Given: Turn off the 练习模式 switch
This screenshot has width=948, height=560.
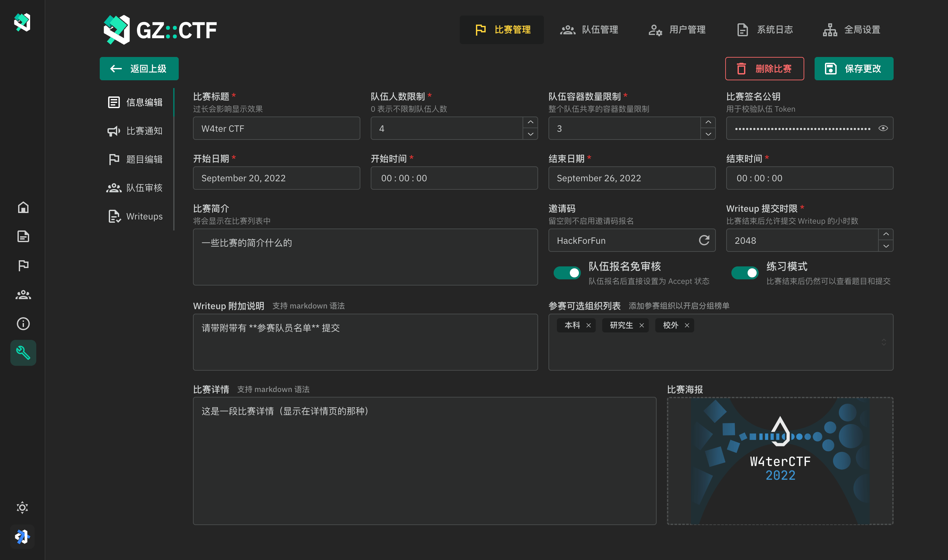Looking at the screenshot, I should click(744, 273).
